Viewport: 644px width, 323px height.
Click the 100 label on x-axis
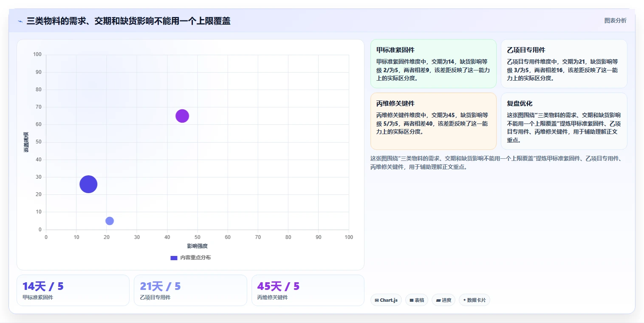349,237
